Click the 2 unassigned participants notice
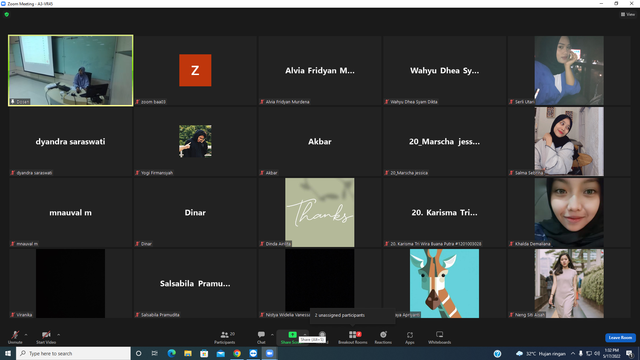The width and height of the screenshot is (640, 360). point(353,315)
